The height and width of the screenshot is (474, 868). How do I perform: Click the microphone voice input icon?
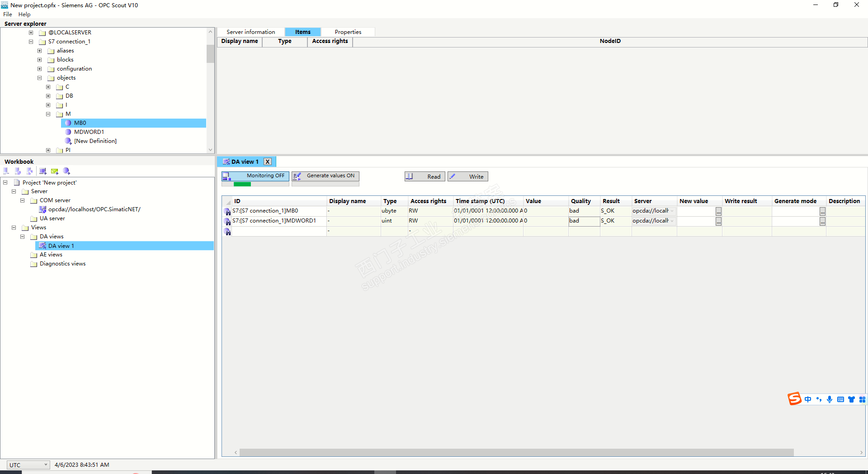[x=830, y=399]
